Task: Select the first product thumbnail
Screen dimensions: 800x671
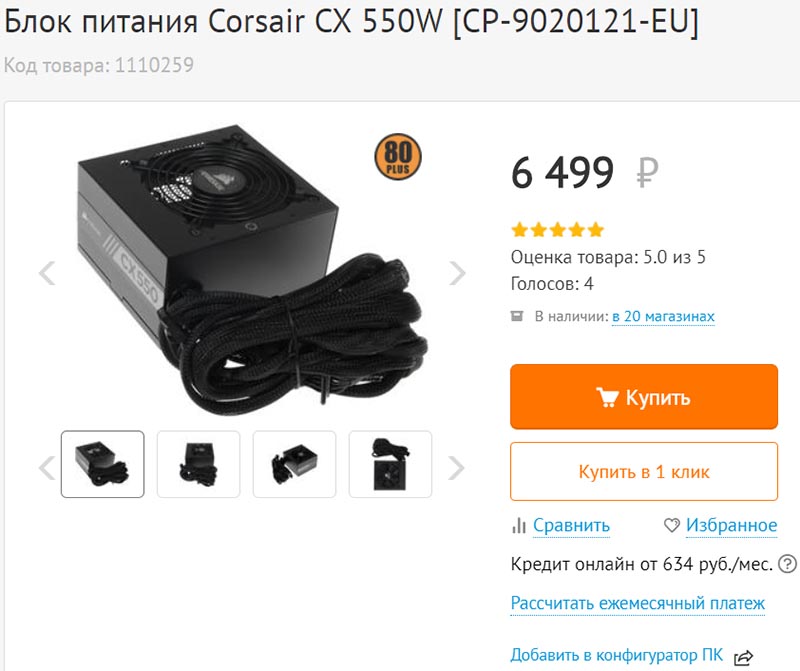Action: pyautogui.click(x=103, y=464)
